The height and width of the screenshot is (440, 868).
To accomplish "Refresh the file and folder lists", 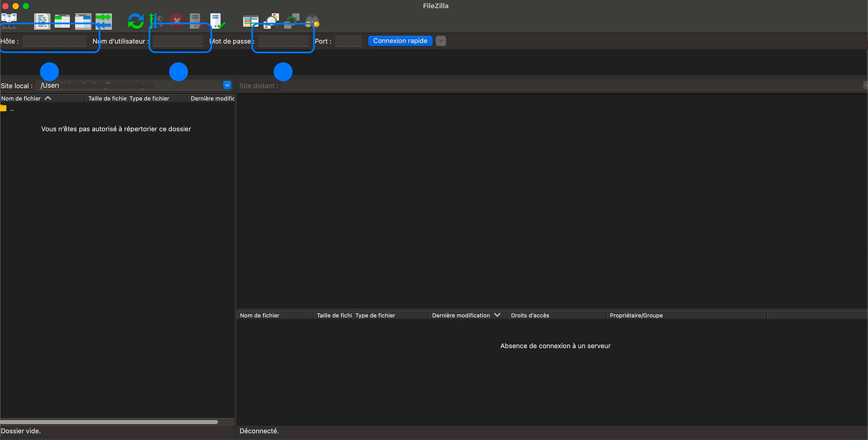I will [136, 21].
